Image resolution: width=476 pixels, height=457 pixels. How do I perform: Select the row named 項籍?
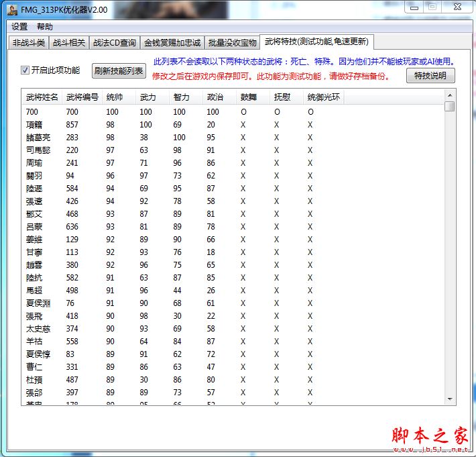click(233, 125)
